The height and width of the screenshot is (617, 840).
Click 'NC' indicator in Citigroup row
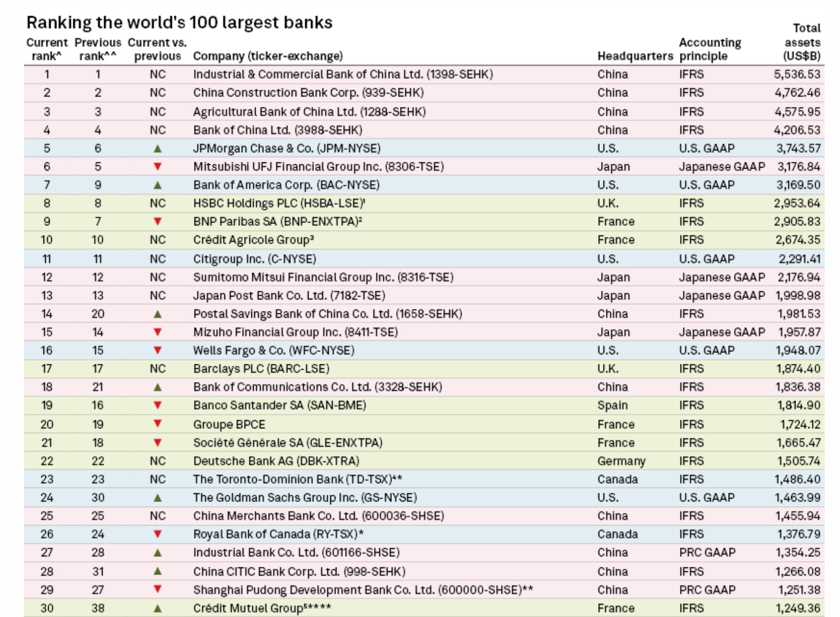[158, 259]
